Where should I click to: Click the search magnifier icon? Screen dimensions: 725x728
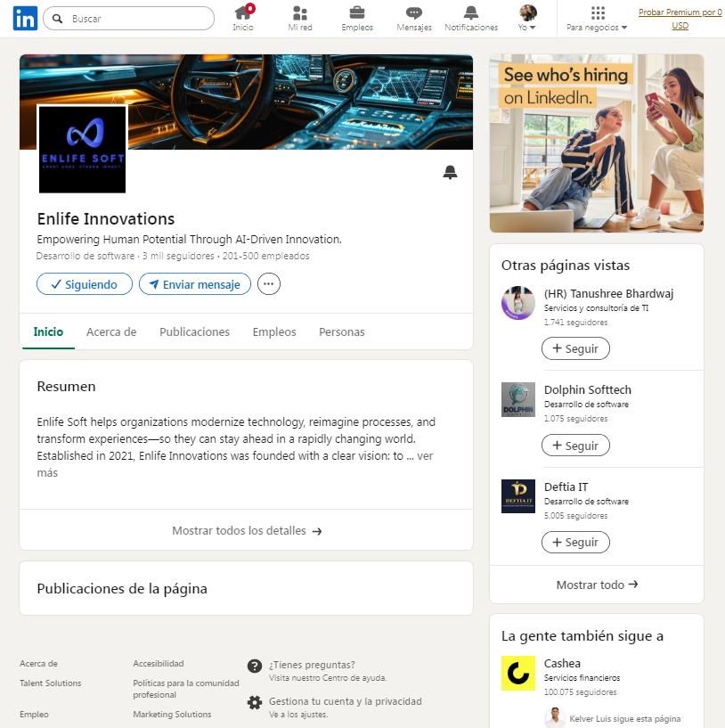tap(57, 19)
